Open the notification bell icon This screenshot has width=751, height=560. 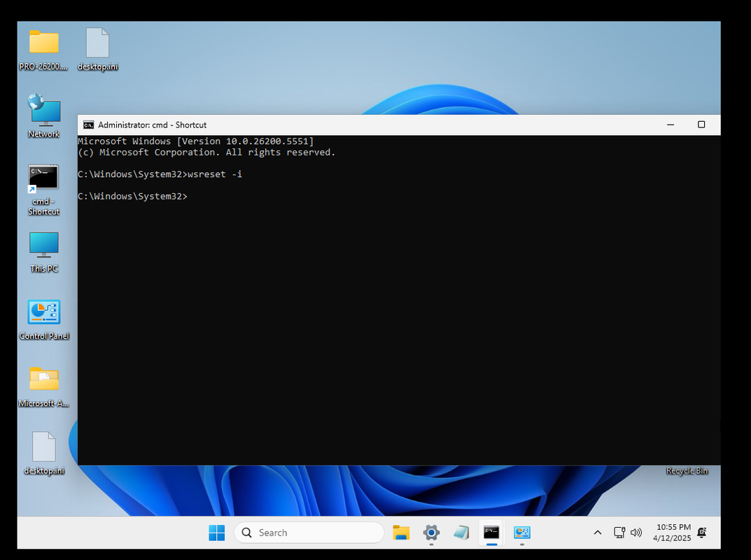pos(702,533)
